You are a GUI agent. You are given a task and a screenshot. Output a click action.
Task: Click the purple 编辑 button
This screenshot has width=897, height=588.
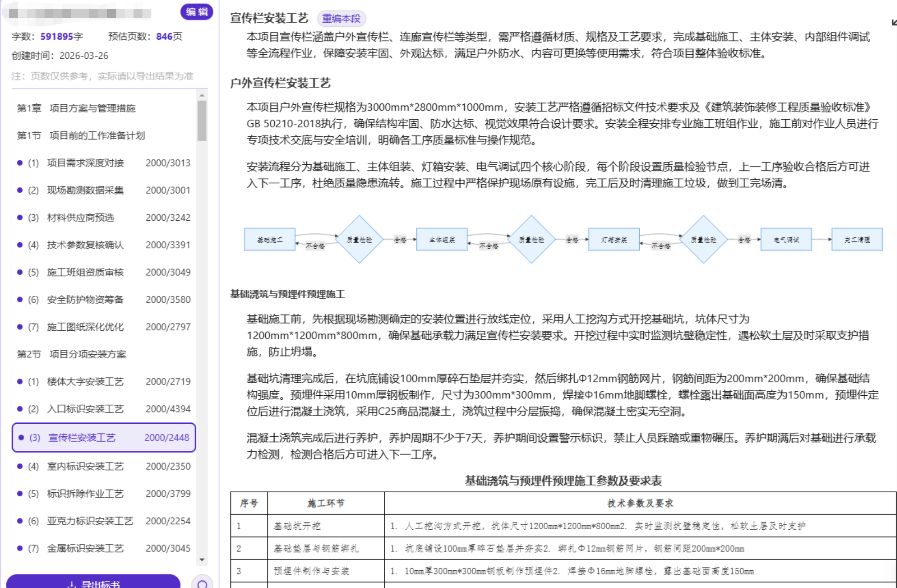point(196,12)
